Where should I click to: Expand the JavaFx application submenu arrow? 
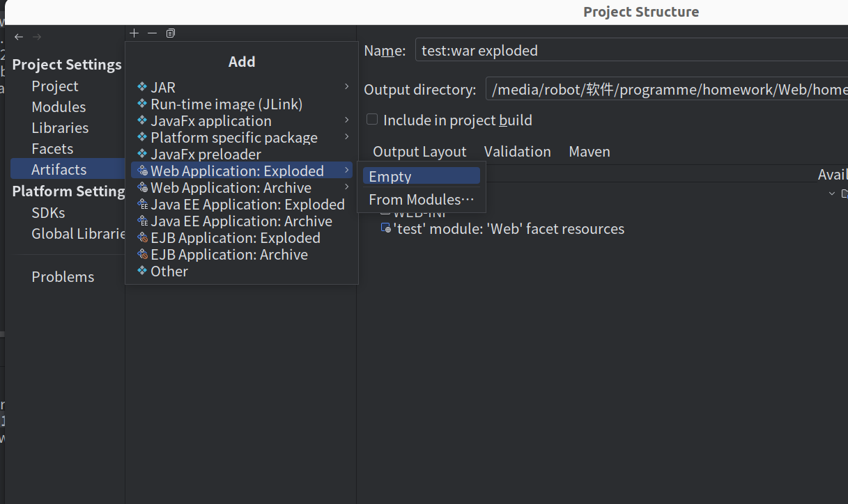[x=346, y=120]
